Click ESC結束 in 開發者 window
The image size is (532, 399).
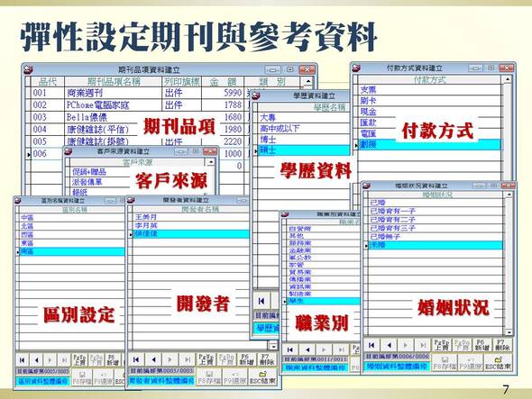click(x=262, y=376)
